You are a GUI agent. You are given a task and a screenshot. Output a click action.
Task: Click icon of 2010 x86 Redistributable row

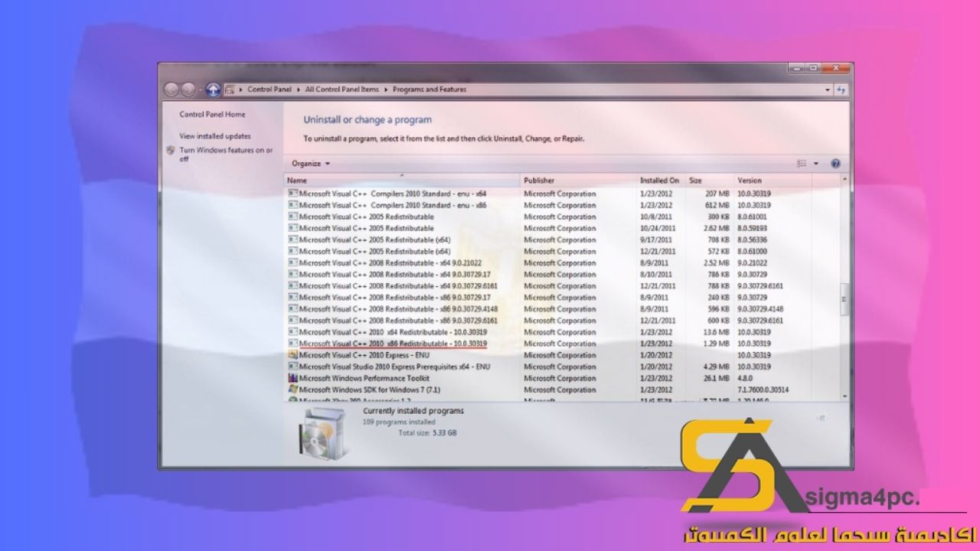(x=292, y=344)
